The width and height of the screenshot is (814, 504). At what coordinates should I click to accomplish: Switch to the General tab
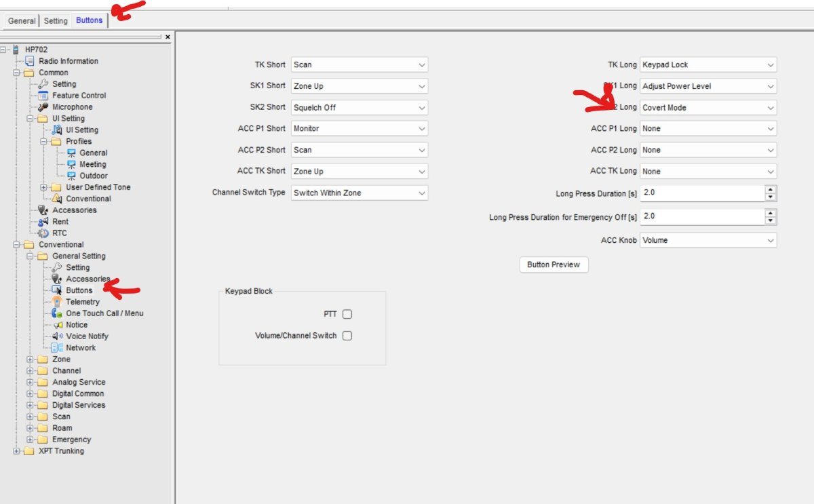click(22, 21)
